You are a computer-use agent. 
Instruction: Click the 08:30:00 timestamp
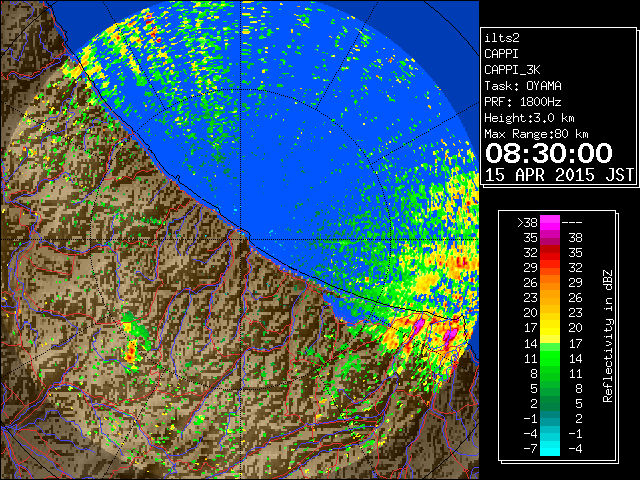click(x=549, y=153)
